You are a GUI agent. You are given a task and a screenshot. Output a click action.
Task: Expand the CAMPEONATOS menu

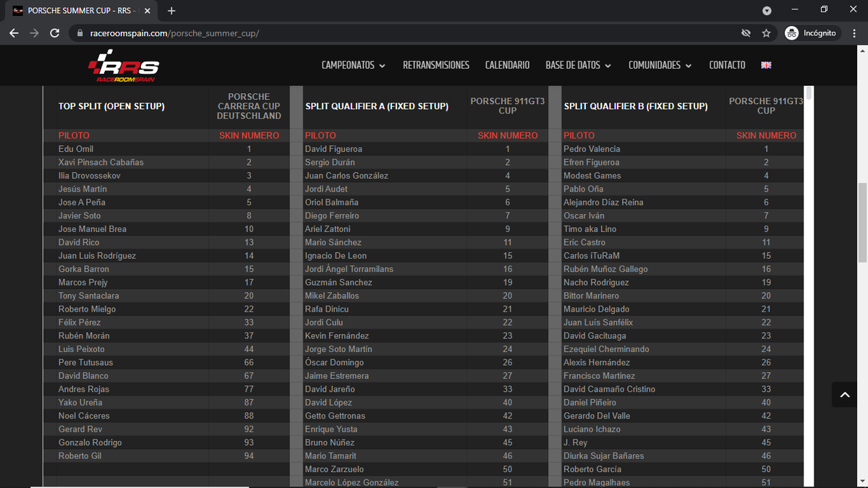click(353, 65)
